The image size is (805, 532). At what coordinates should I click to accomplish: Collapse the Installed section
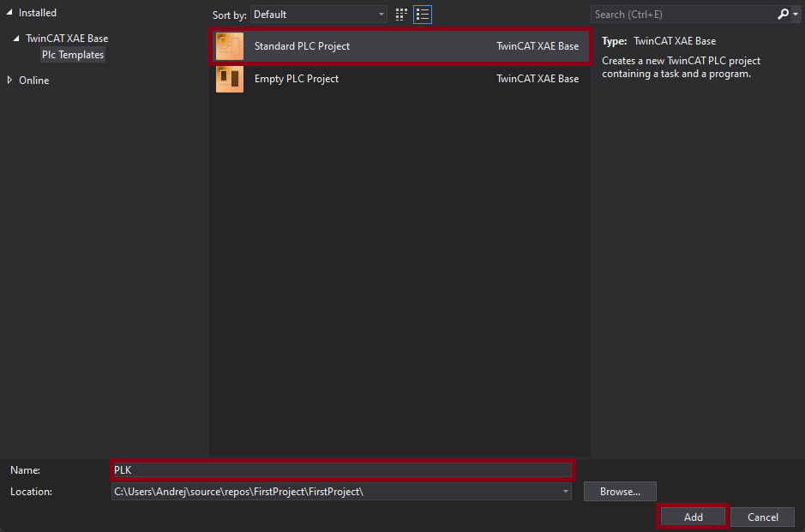coord(8,13)
